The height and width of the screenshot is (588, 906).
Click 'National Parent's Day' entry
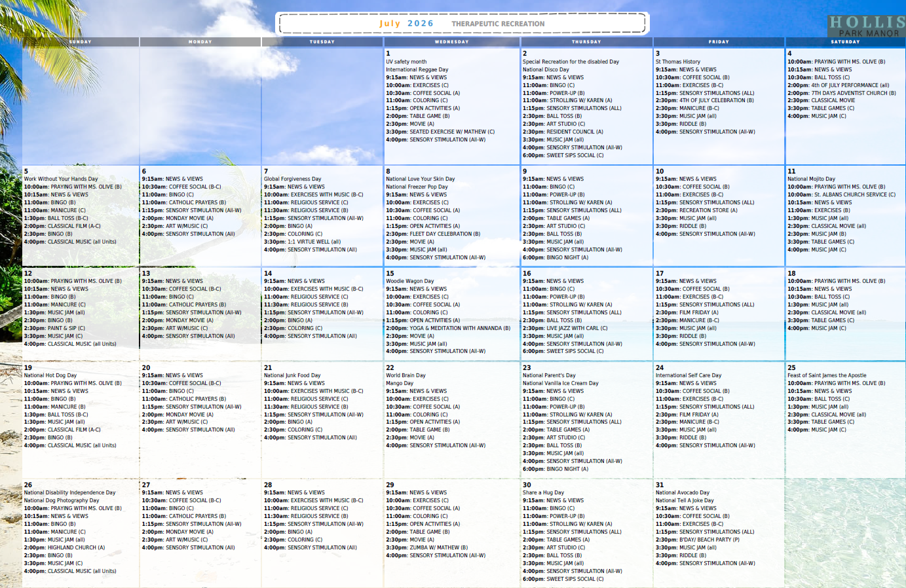pos(549,375)
